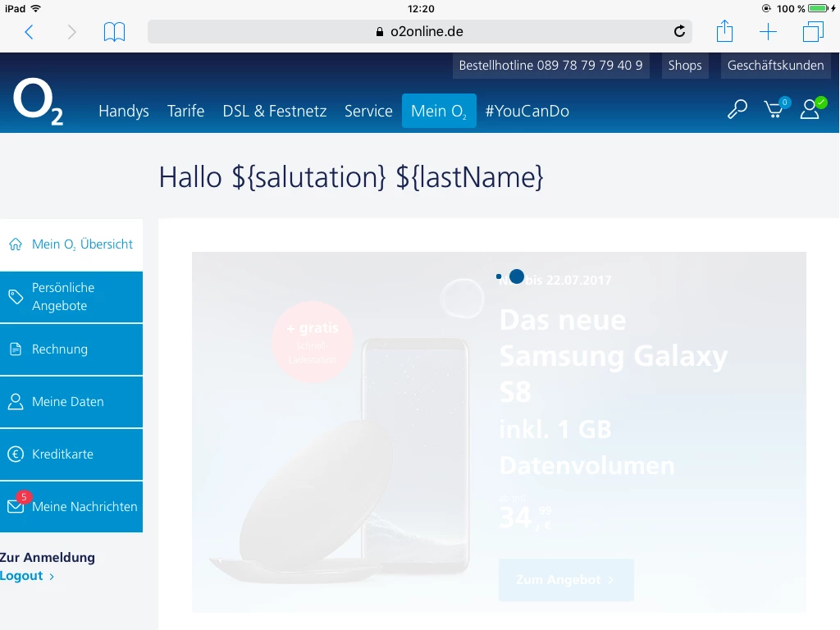
Task: Click Zum Angebot button
Action: tap(566, 580)
